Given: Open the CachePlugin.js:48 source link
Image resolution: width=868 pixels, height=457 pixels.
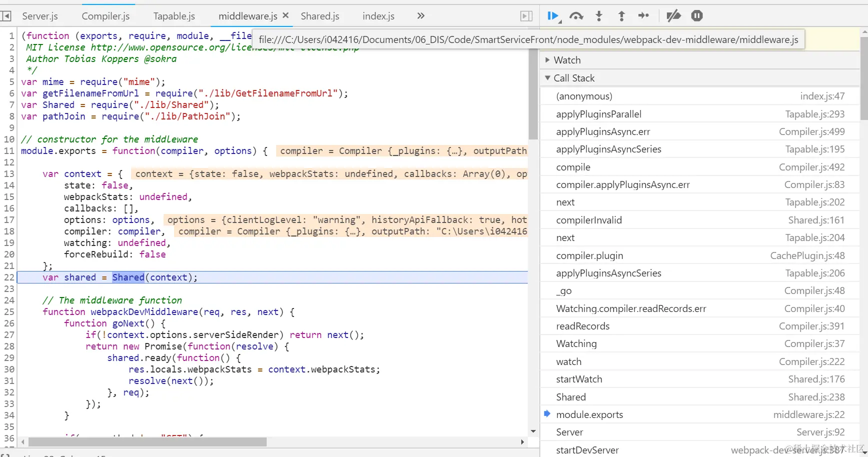Looking at the screenshot, I should [807, 255].
